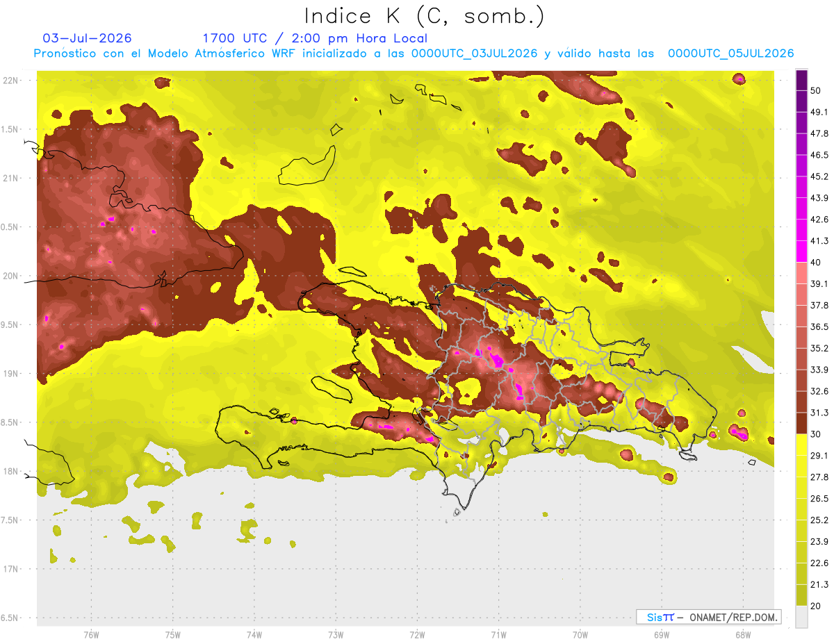Click the "18N" latitude label

(x=11, y=472)
